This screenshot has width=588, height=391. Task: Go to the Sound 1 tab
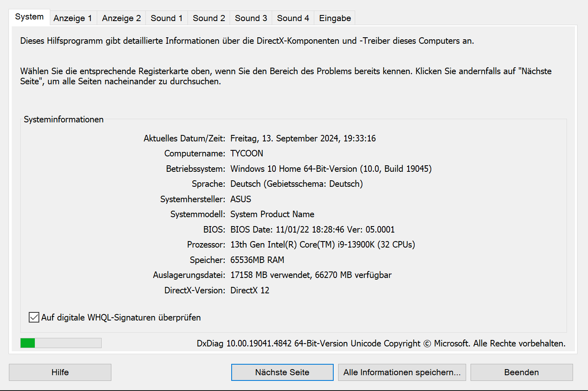[x=166, y=18]
